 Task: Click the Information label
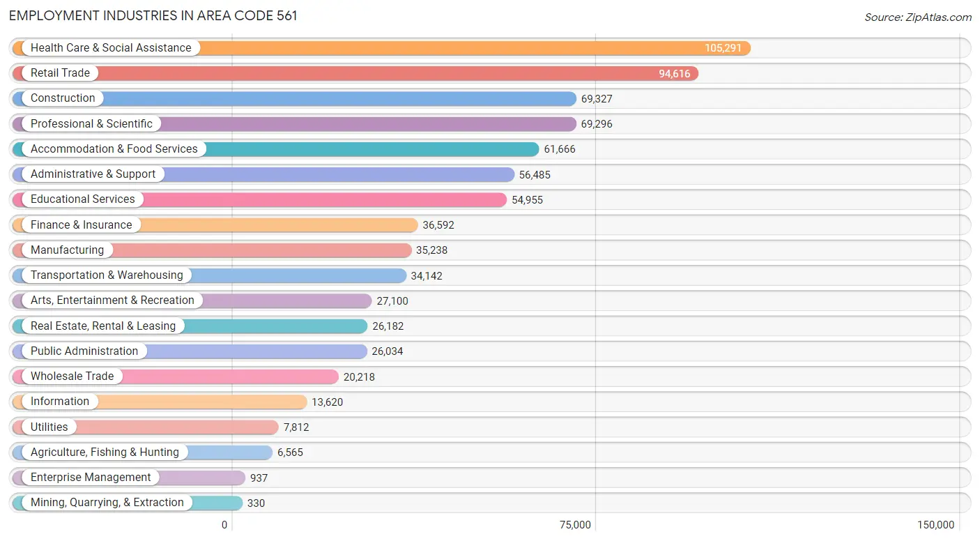pyautogui.click(x=60, y=401)
